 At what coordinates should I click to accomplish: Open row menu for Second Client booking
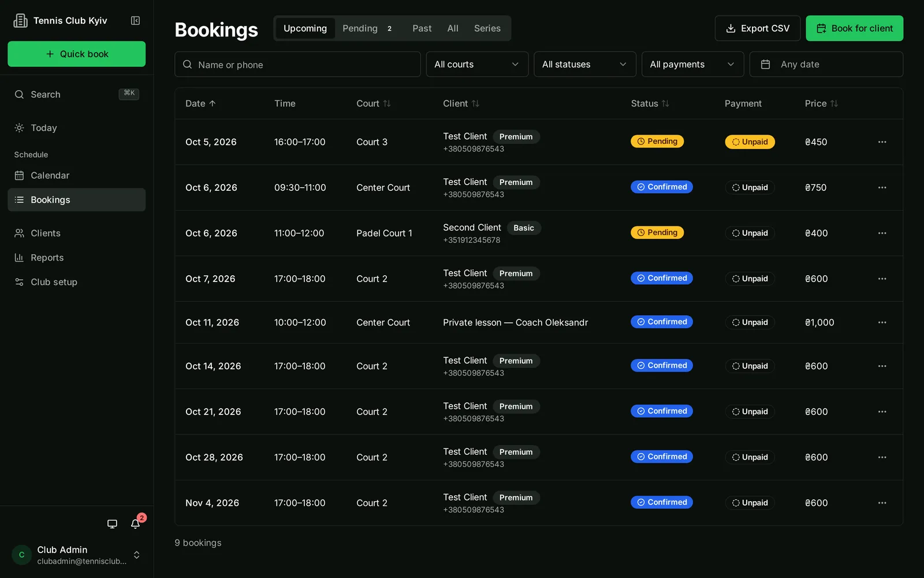click(x=882, y=233)
